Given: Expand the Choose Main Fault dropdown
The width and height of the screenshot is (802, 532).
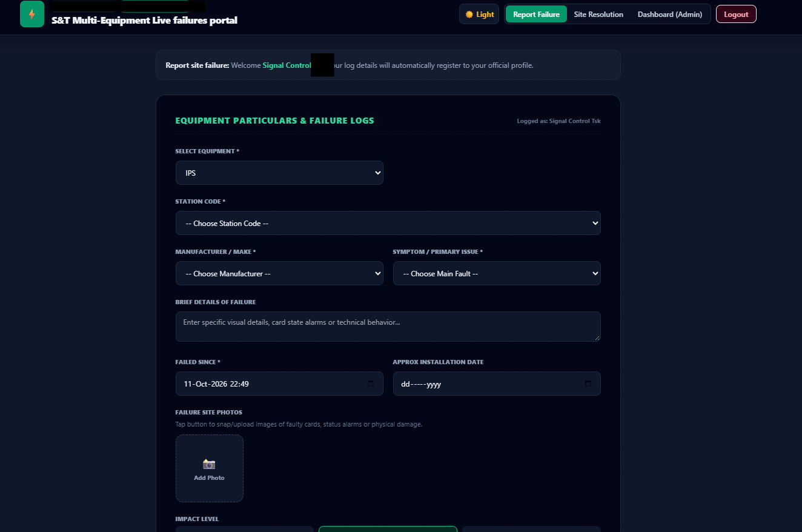Looking at the screenshot, I should [497, 273].
